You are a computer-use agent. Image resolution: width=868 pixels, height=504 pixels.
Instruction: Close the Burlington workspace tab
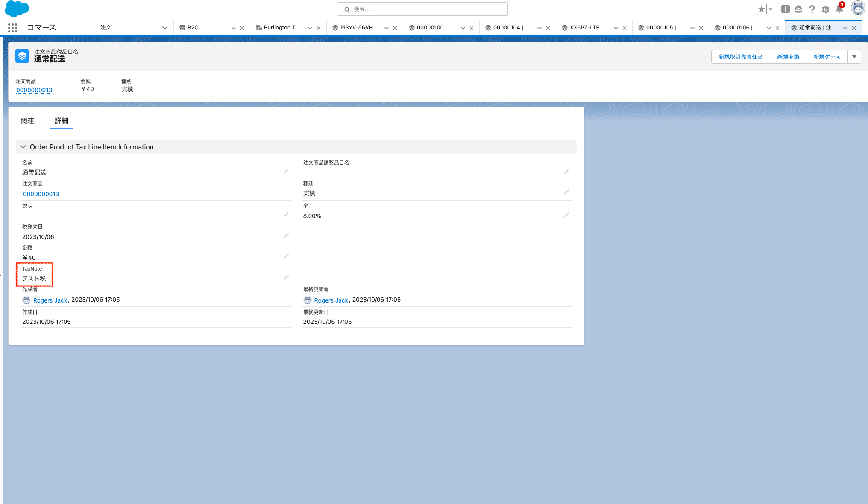[319, 28]
